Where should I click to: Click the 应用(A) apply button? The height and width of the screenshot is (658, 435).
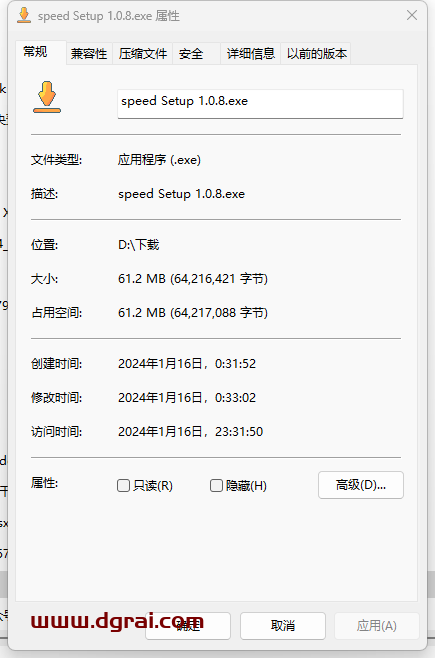[377, 626]
